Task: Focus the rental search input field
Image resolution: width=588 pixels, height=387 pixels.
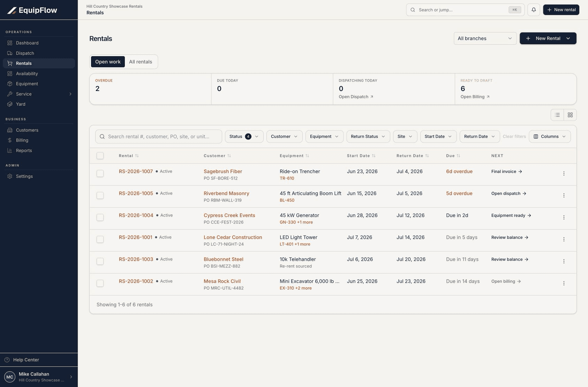Action: pos(159,136)
